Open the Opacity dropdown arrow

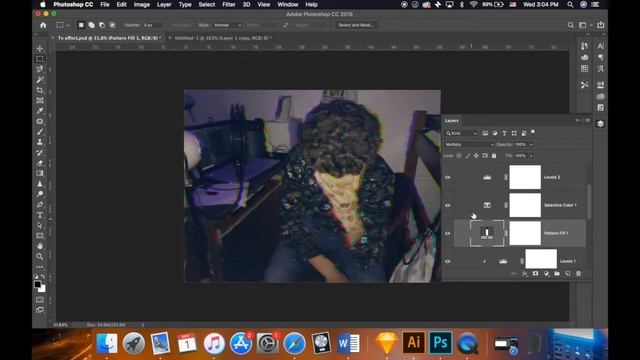click(x=531, y=144)
